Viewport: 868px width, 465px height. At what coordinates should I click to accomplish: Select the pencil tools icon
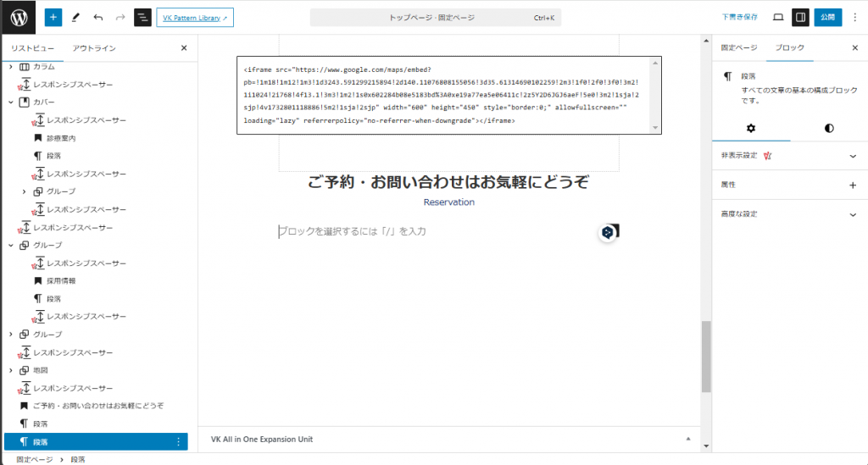point(75,17)
